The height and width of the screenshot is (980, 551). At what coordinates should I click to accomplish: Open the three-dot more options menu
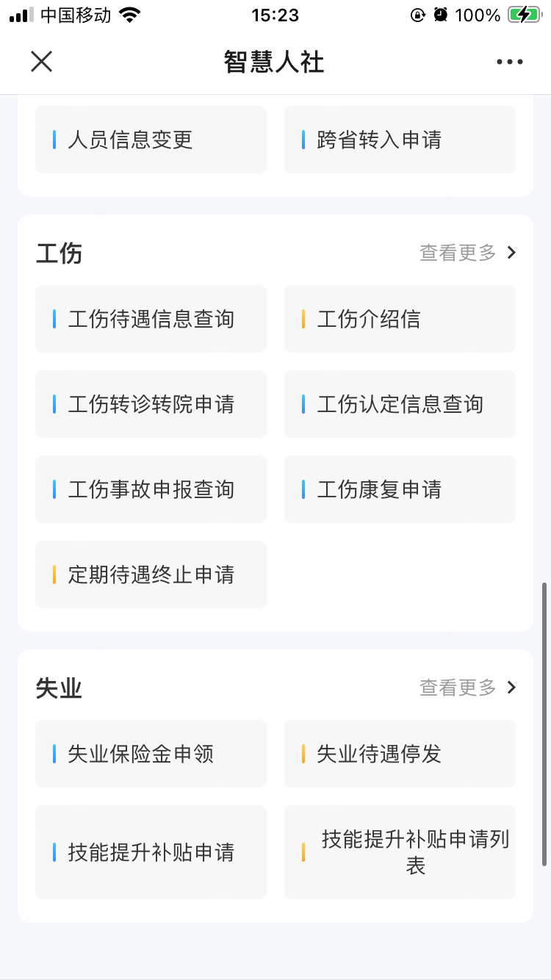[x=509, y=62]
